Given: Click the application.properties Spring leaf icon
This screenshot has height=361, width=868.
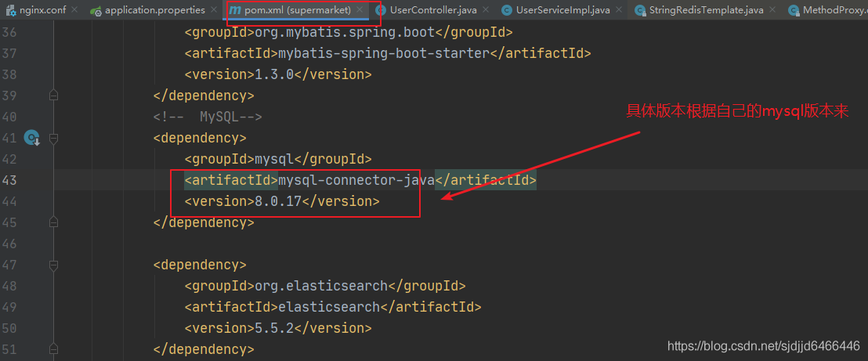Looking at the screenshot, I should point(96,10).
